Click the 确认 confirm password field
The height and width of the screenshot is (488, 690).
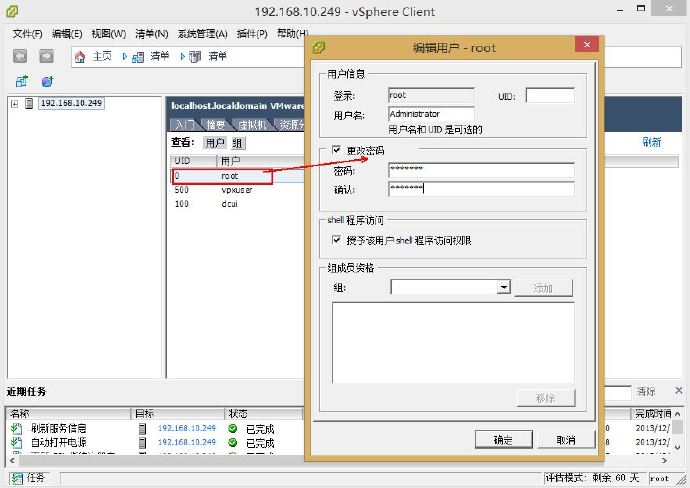[481, 189]
